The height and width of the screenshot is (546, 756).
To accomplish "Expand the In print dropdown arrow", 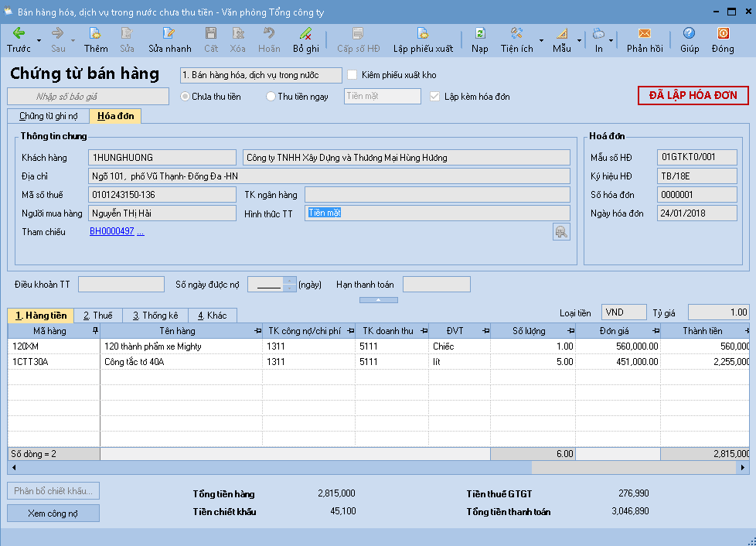I will click(611, 40).
